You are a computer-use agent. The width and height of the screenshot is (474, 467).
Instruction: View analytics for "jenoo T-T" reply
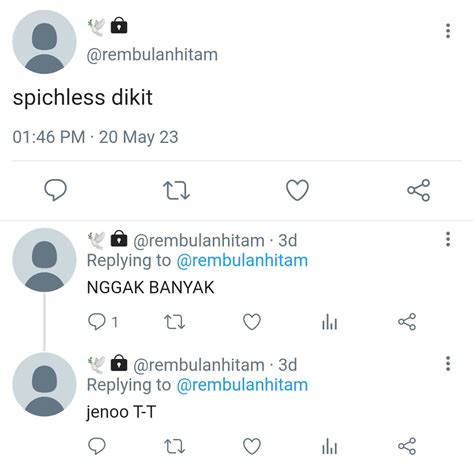330,446
